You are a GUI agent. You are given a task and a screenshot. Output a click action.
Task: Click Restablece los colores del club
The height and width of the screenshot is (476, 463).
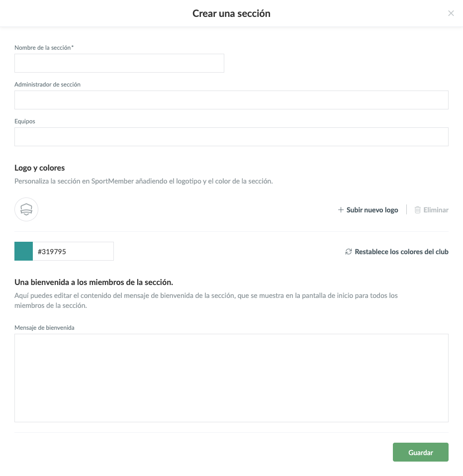click(x=401, y=252)
